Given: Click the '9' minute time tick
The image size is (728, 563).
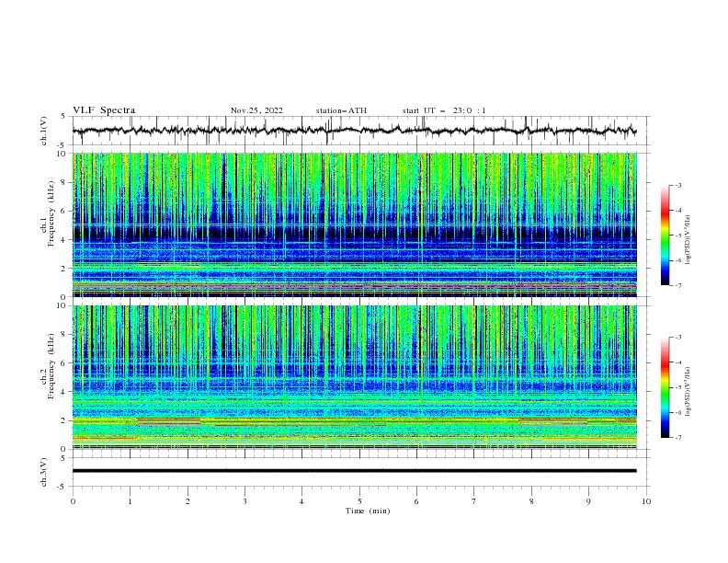Looking at the screenshot, I should click(x=588, y=501).
